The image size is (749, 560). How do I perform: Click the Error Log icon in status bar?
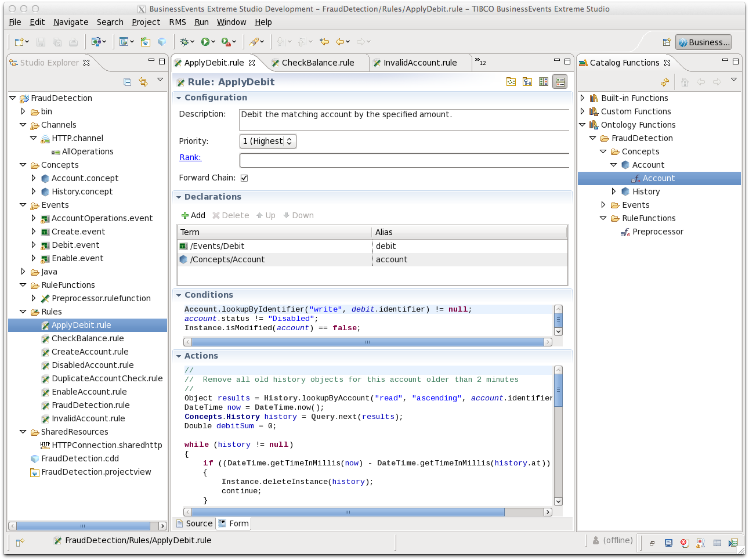[x=685, y=543]
